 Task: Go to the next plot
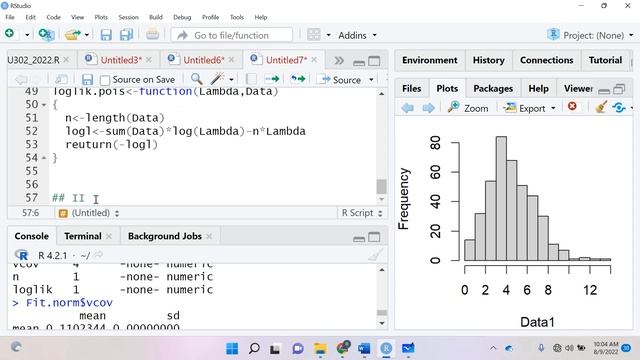tap(428, 108)
